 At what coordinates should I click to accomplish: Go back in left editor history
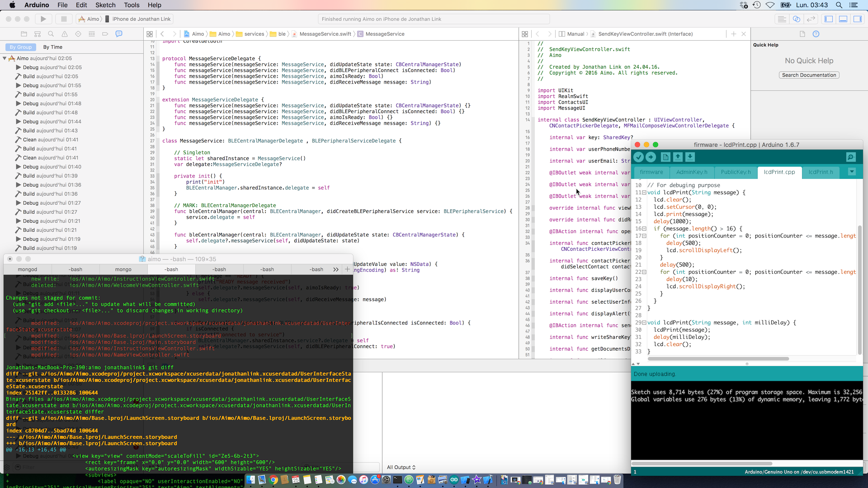pyautogui.click(x=162, y=34)
